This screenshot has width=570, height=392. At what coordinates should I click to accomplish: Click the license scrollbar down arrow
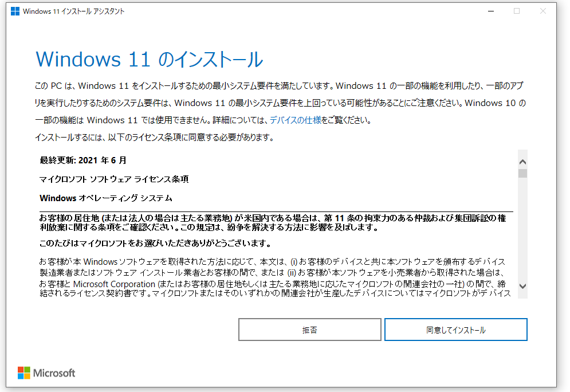523,286
